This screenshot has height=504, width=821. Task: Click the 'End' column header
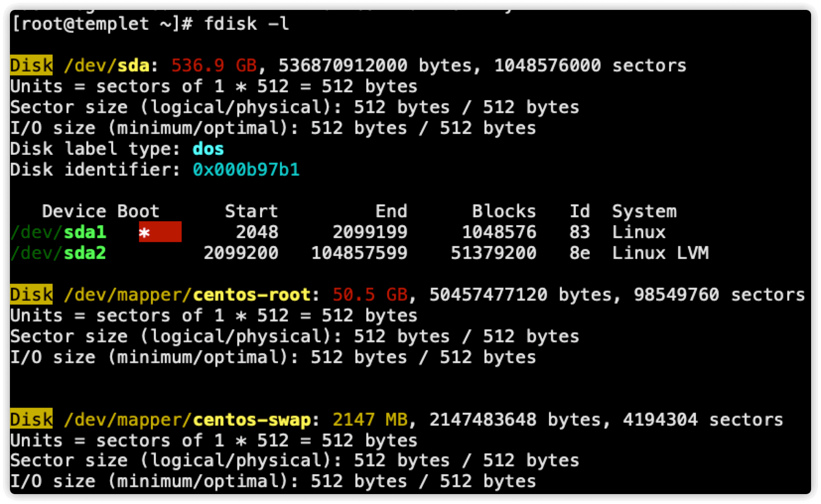coord(391,211)
